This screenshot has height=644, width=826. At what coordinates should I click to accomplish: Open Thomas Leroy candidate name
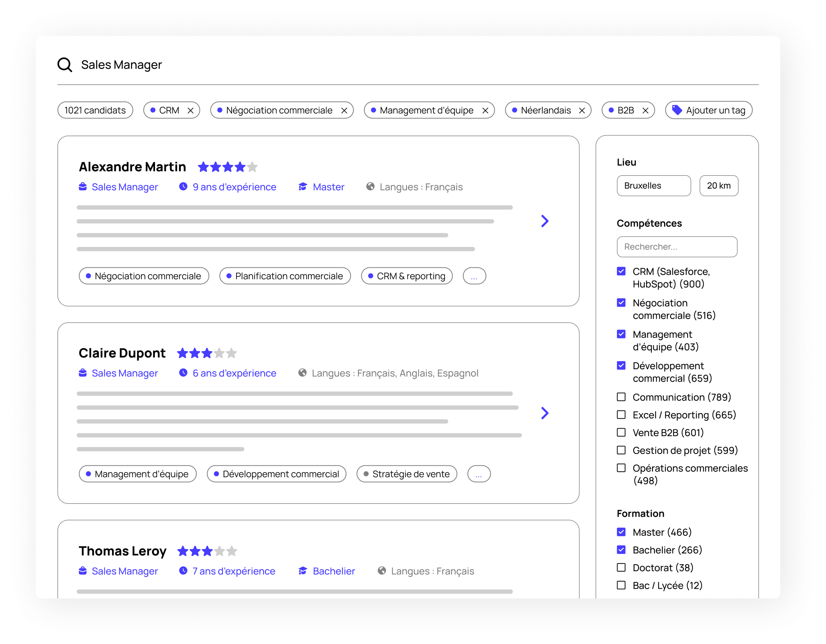(x=123, y=551)
